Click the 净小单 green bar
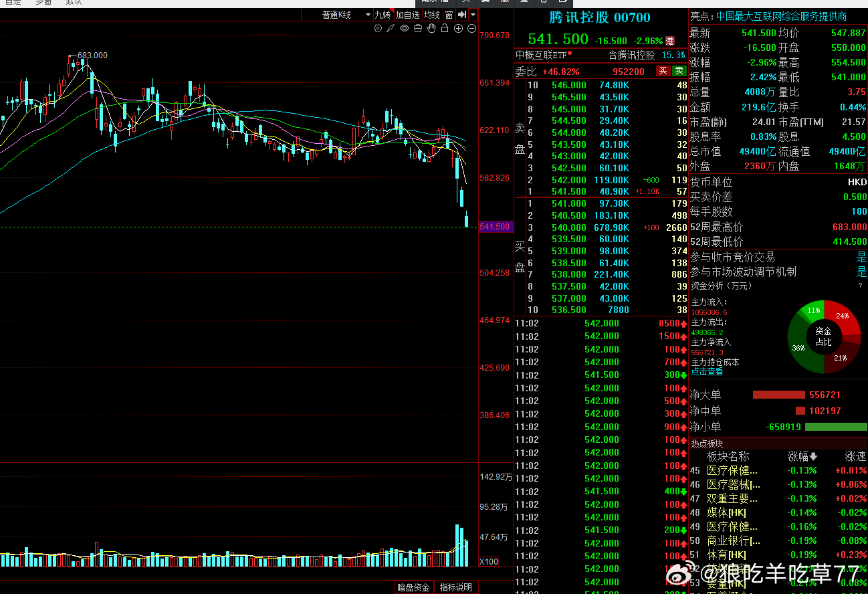The image size is (868, 594). (x=836, y=427)
